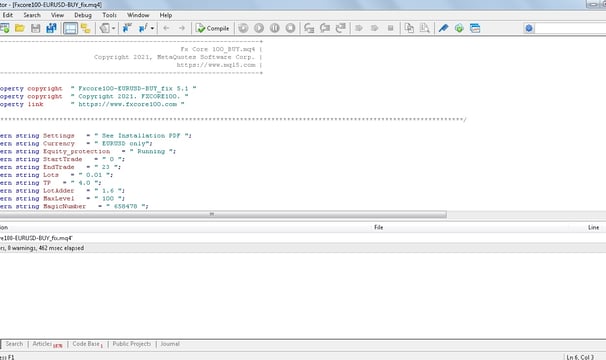Open the blue styler brush icon
The image size is (606, 360).
tap(443, 28)
